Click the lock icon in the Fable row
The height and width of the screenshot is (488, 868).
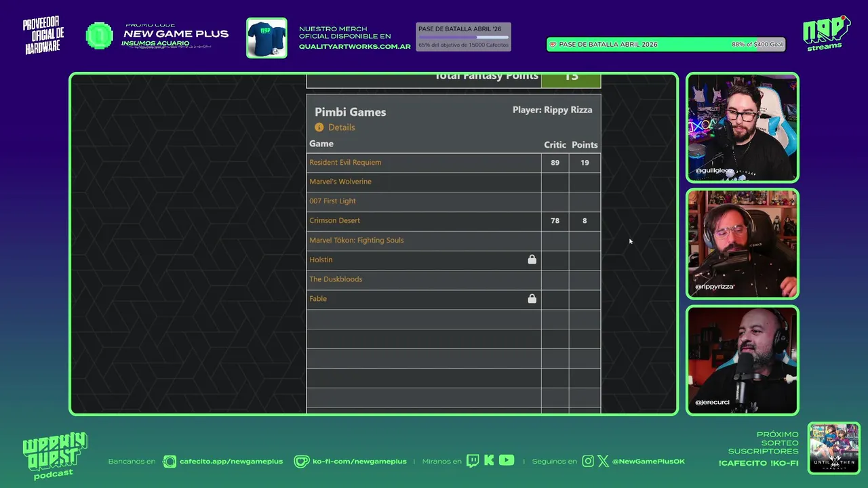pos(532,299)
